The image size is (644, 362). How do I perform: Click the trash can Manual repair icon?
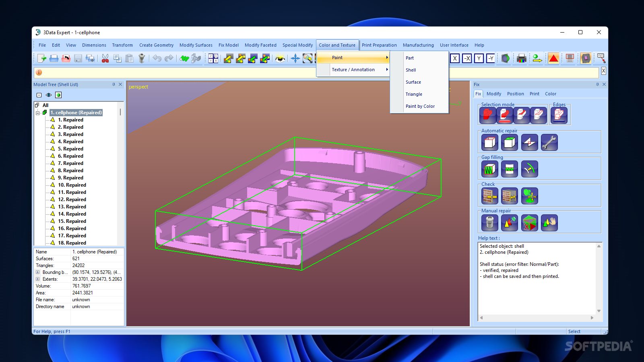490,222
